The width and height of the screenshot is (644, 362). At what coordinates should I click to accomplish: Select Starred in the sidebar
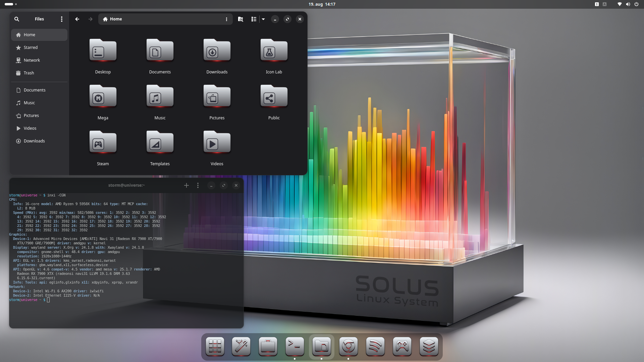coord(39,48)
